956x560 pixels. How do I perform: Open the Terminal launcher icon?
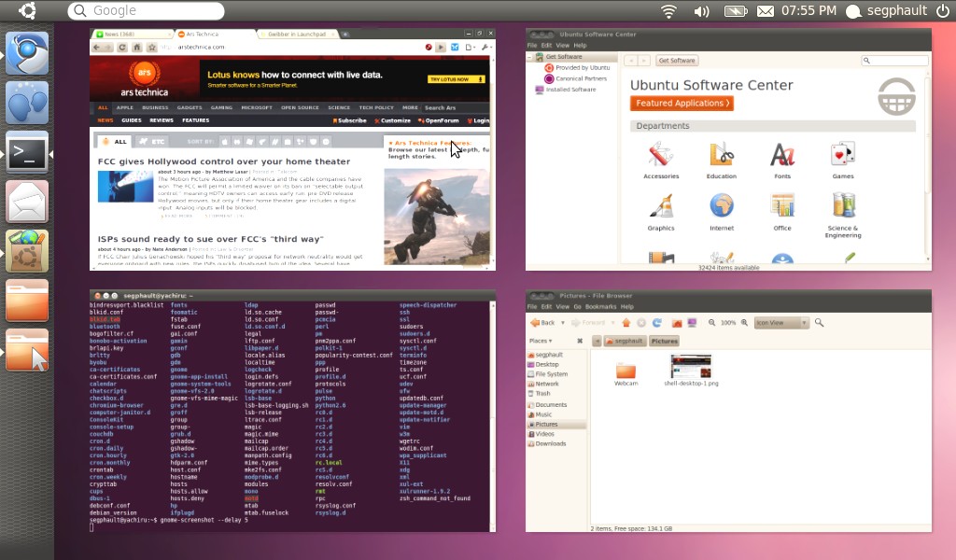(x=27, y=152)
